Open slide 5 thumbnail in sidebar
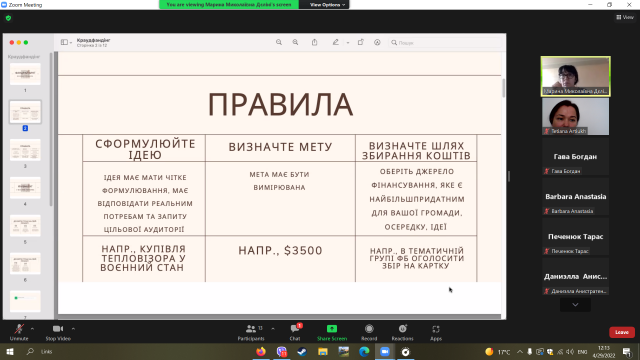Viewport: 640px width, 360px height. 25,226
